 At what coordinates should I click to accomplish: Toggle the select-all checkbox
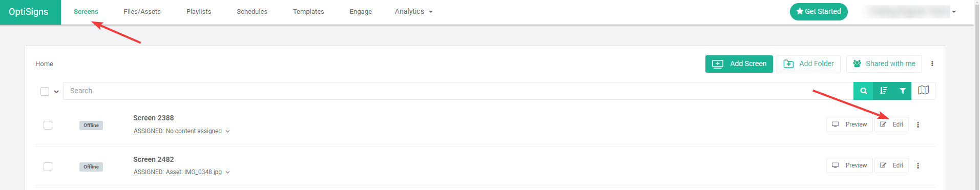coord(45,91)
